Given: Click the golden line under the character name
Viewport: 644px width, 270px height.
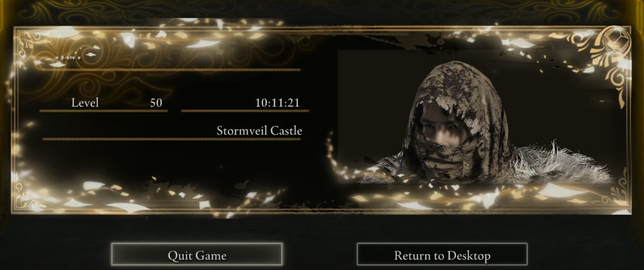Looking at the screenshot, I should point(171,70).
